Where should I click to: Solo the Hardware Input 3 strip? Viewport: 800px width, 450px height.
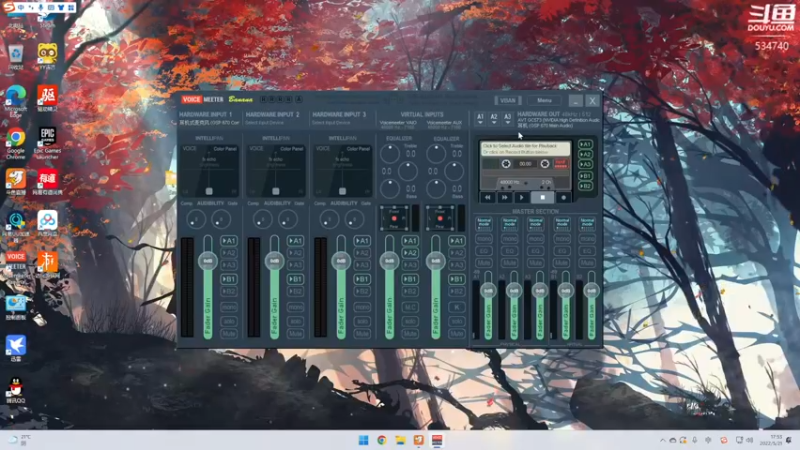[362, 321]
